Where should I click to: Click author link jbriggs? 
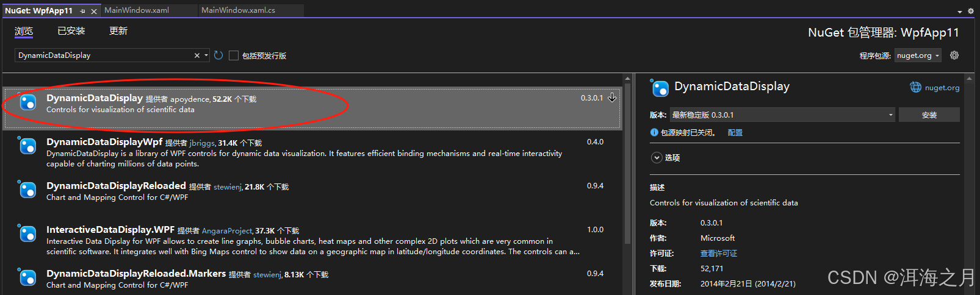point(202,143)
